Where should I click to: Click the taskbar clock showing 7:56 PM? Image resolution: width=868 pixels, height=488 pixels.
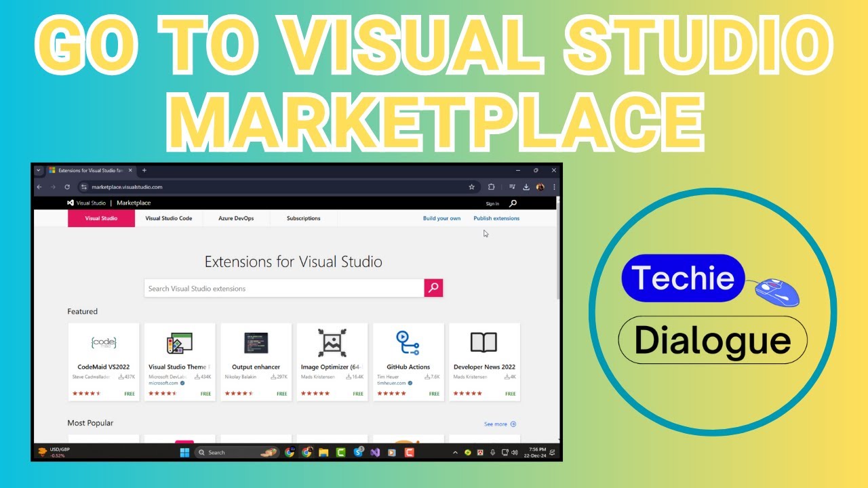(x=536, y=452)
